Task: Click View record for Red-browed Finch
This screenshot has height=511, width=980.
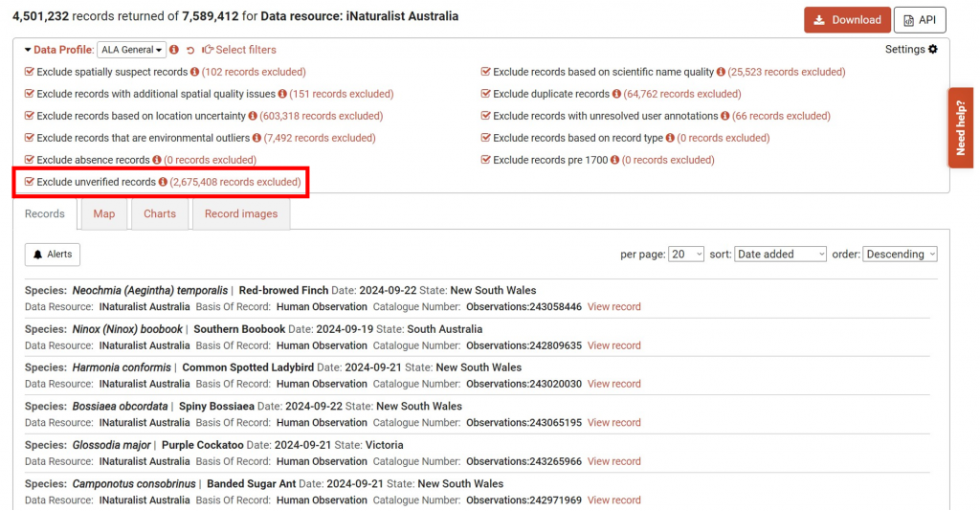Action: [613, 307]
